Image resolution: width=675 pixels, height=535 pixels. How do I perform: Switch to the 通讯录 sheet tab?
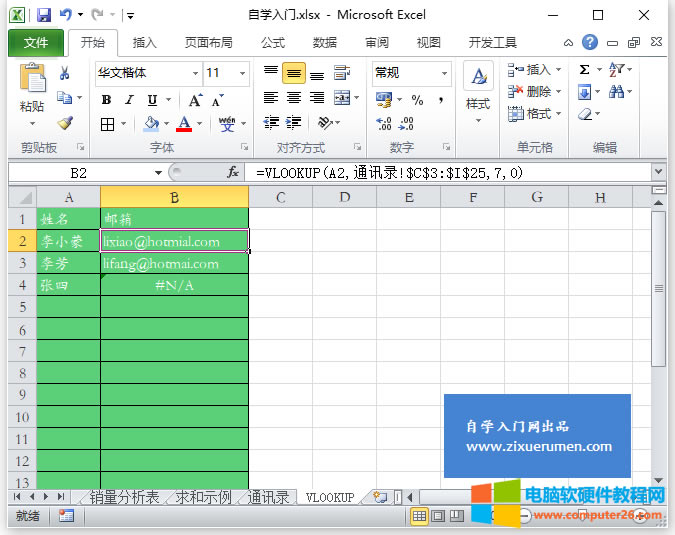click(269, 497)
